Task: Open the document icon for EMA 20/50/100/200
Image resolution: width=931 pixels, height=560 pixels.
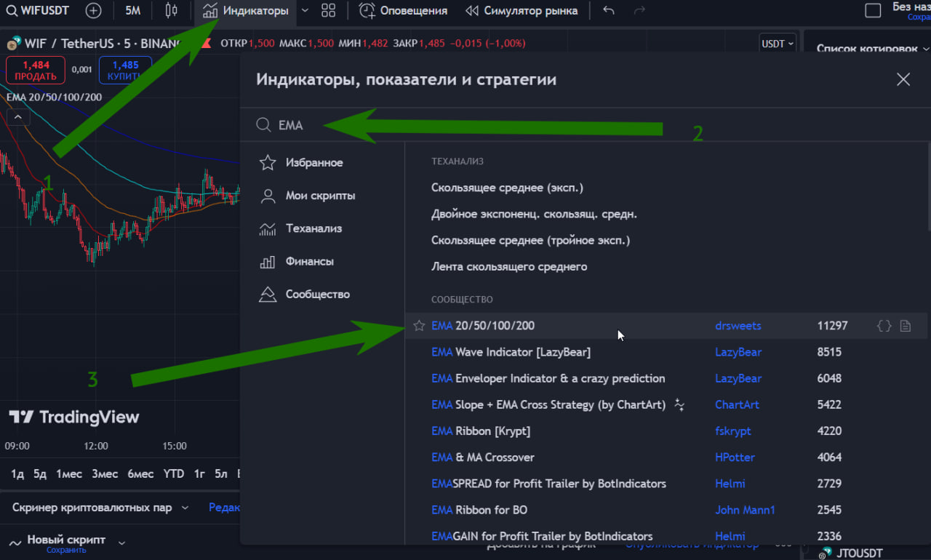Action: click(906, 326)
